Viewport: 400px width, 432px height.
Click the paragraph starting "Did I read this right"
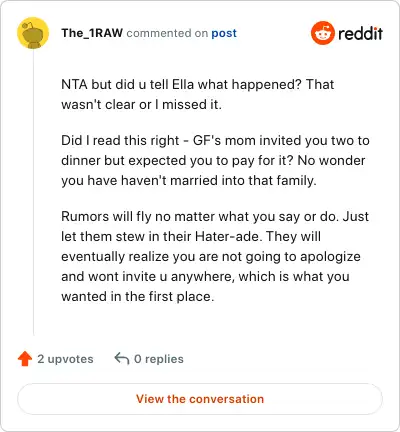tap(215, 160)
